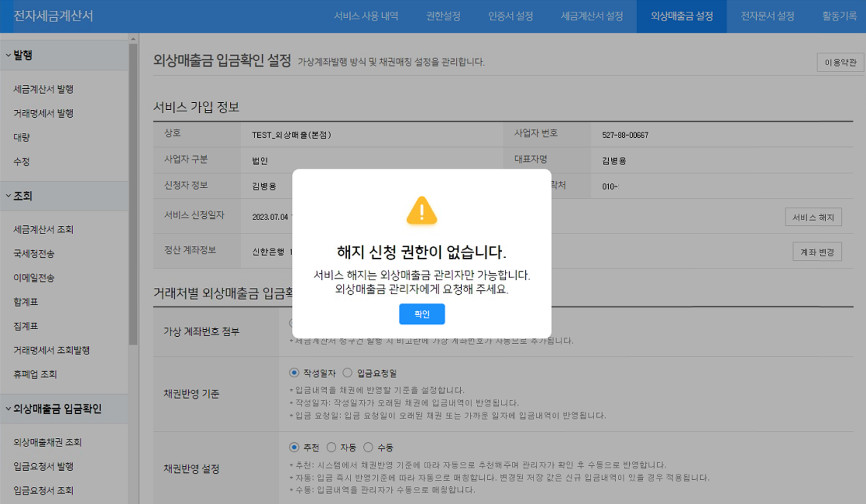Open 세금계산서 발행 in the sidebar
Viewport: 866px width, 504px height.
43,89
